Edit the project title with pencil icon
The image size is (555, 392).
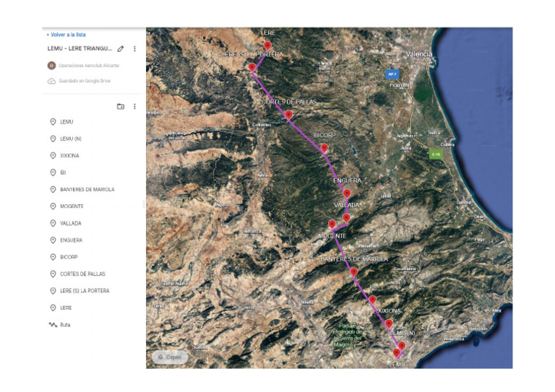tap(121, 49)
